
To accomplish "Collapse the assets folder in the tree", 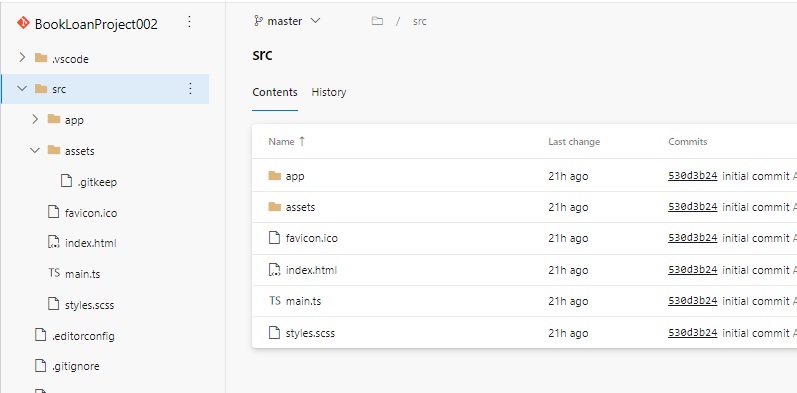I will [35, 150].
